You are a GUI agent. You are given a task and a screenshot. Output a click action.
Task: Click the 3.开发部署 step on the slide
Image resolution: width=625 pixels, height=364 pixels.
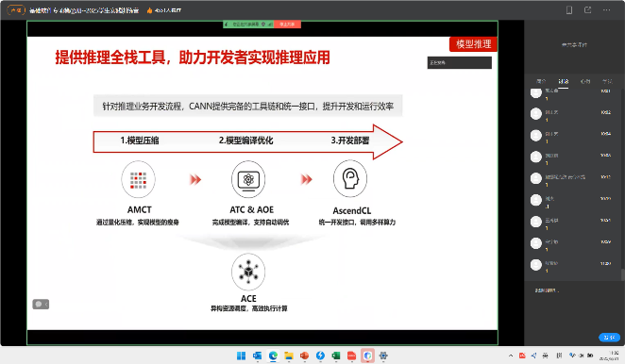[x=350, y=141]
